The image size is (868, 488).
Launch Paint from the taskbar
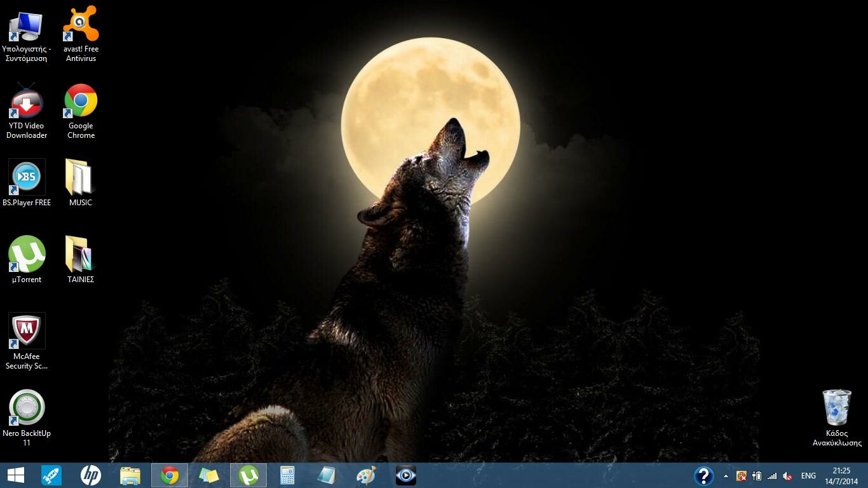(366, 475)
